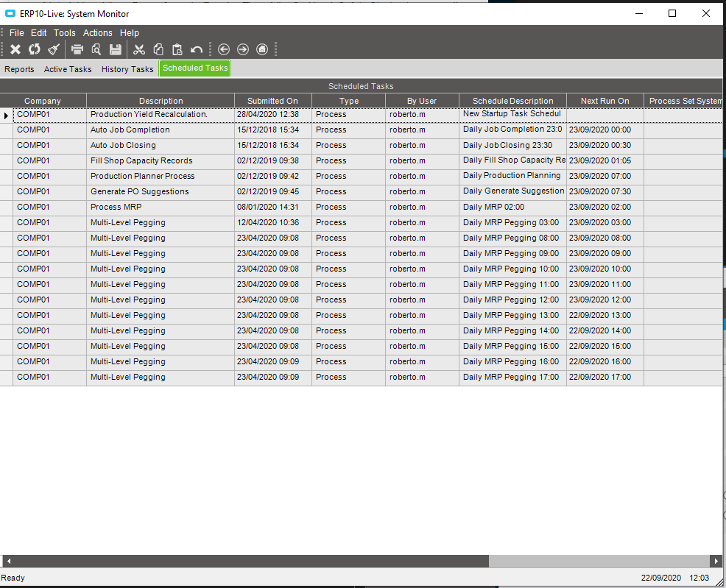Open the Actions menu

coord(98,33)
